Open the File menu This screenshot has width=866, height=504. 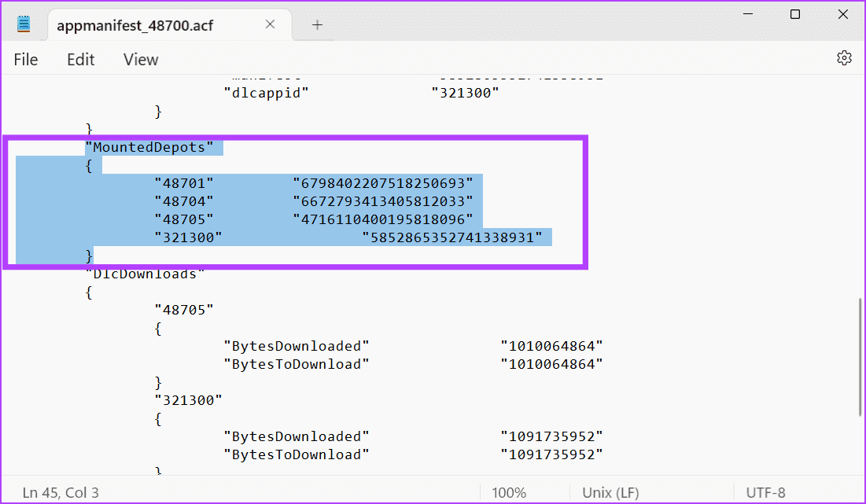click(x=26, y=60)
